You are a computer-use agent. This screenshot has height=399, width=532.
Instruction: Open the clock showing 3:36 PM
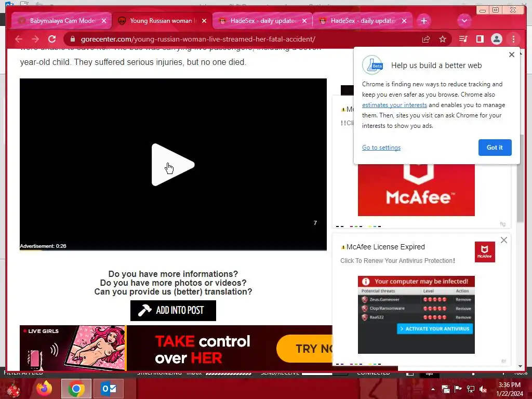(509, 389)
